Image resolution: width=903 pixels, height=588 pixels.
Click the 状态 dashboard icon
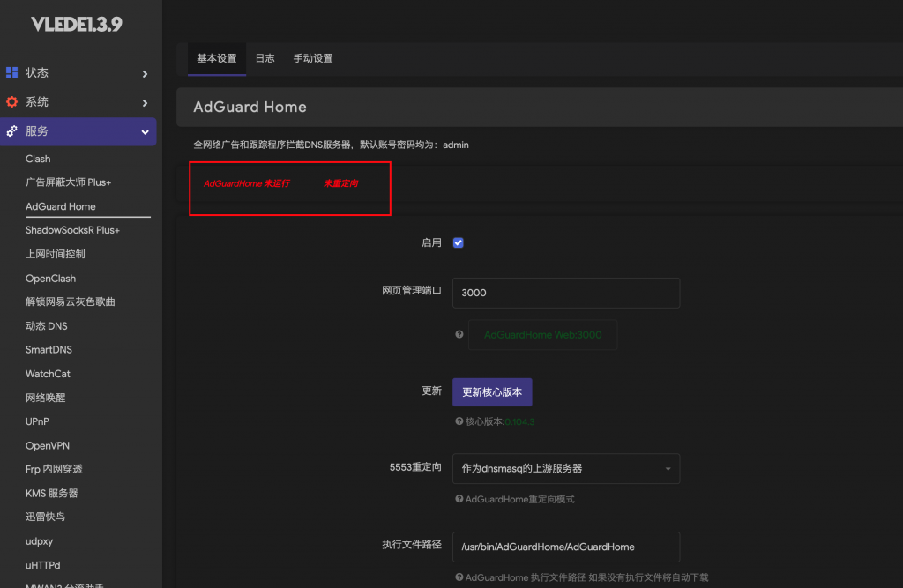[11, 72]
